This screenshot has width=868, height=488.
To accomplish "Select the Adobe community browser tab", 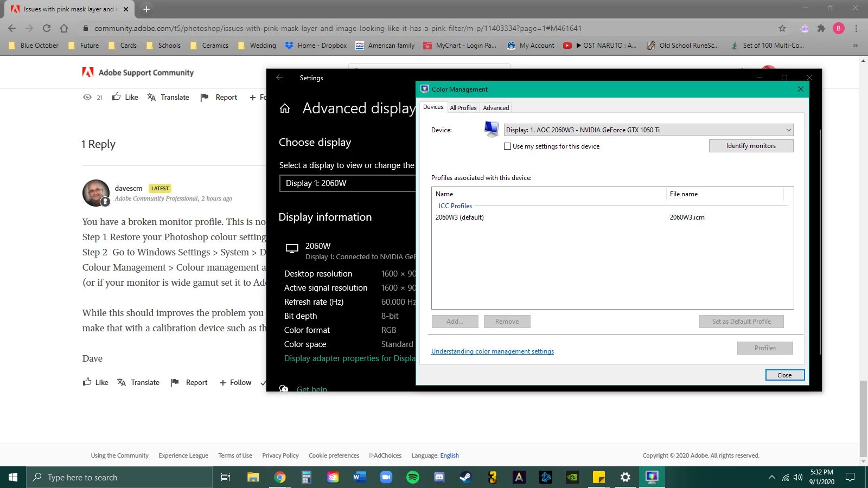I will tap(69, 9).
